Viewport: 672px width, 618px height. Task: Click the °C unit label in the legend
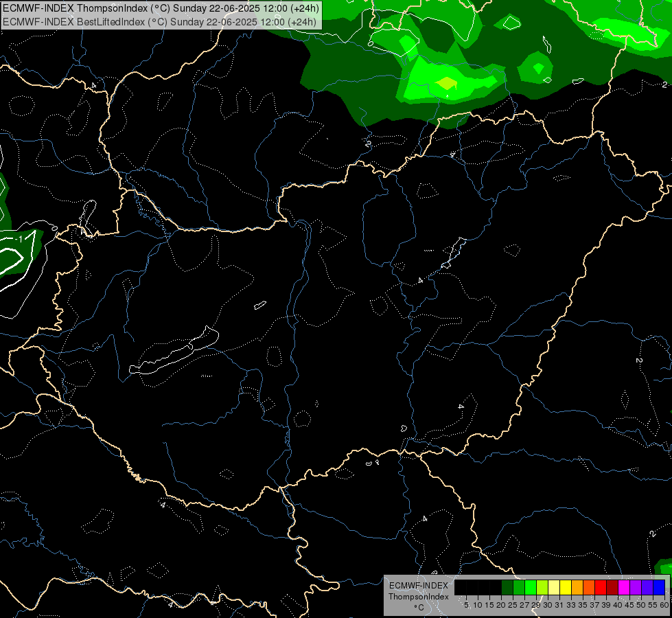point(419,607)
